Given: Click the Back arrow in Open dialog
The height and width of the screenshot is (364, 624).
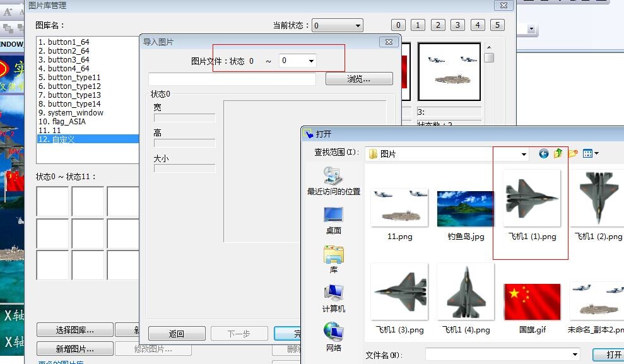Looking at the screenshot, I should click(543, 153).
